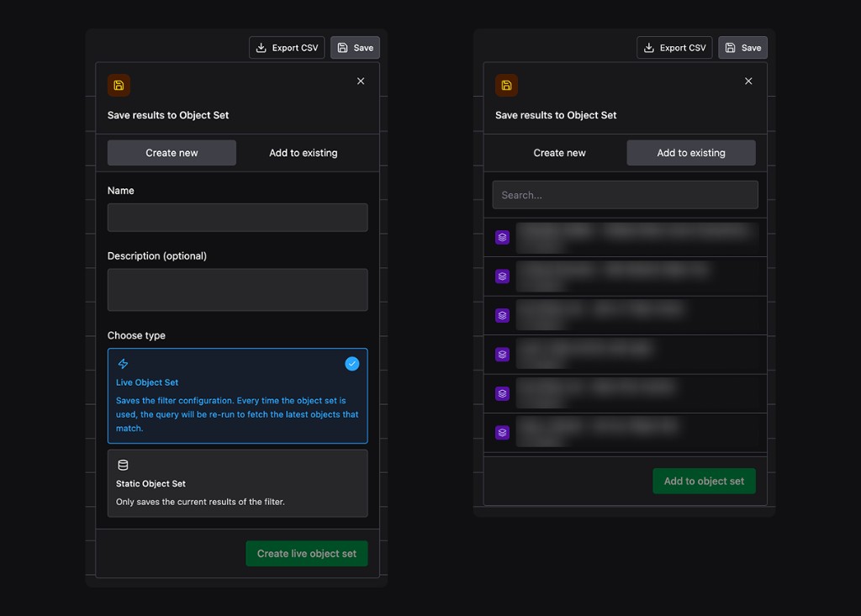Select the fifth object set purple icon
861x616 pixels.
[x=503, y=393]
